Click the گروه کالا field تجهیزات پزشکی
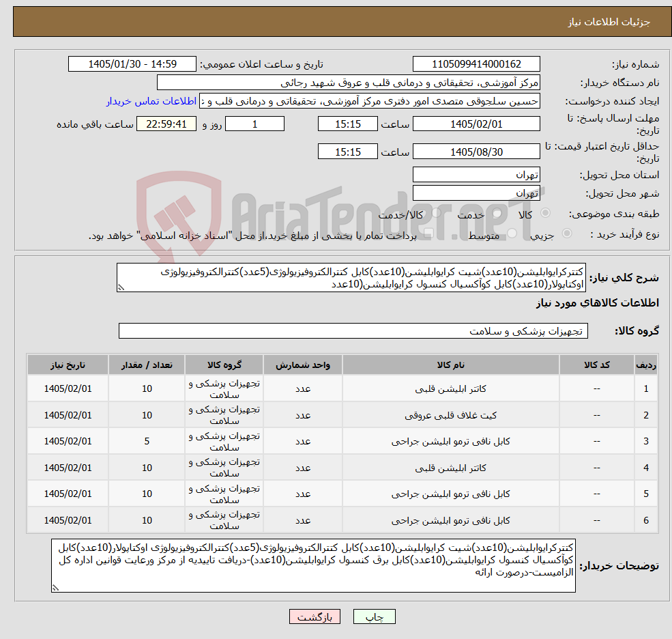The height and width of the screenshot is (639, 672). [353, 330]
